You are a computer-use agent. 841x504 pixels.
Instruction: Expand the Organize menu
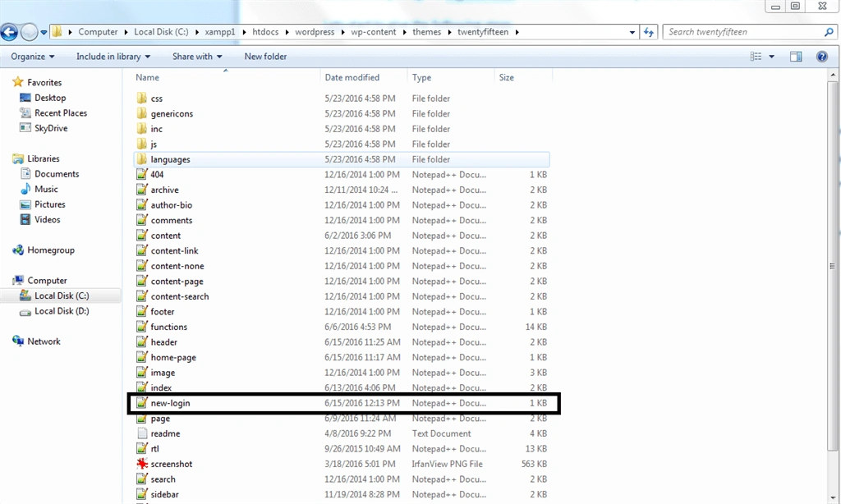pyautogui.click(x=32, y=57)
